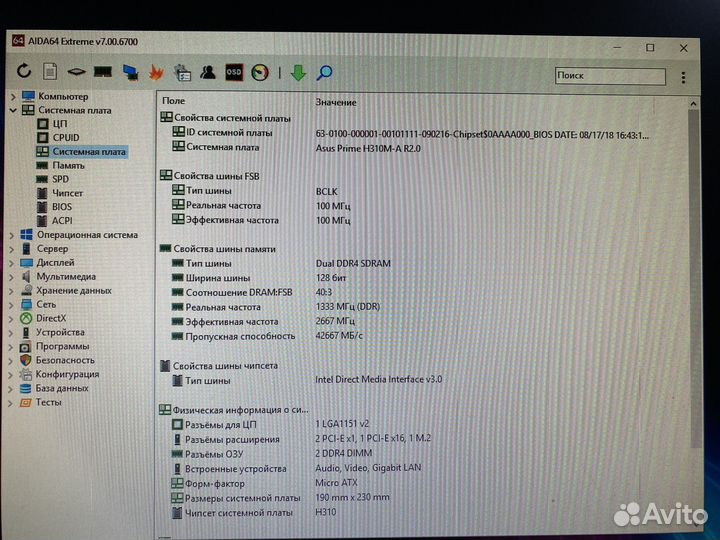Screen dimensions: 720x540
Task: Open the remote control toolbar icon
Action: (x=182, y=73)
